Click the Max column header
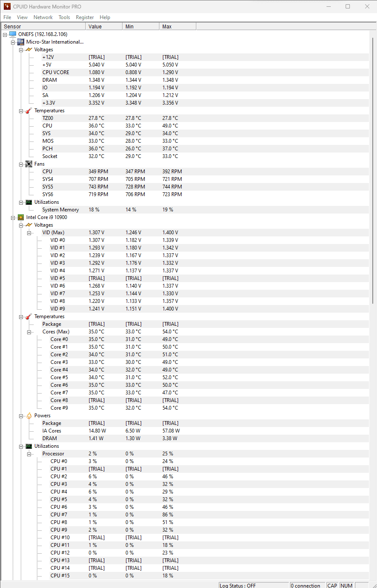 pyautogui.click(x=178, y=26)
